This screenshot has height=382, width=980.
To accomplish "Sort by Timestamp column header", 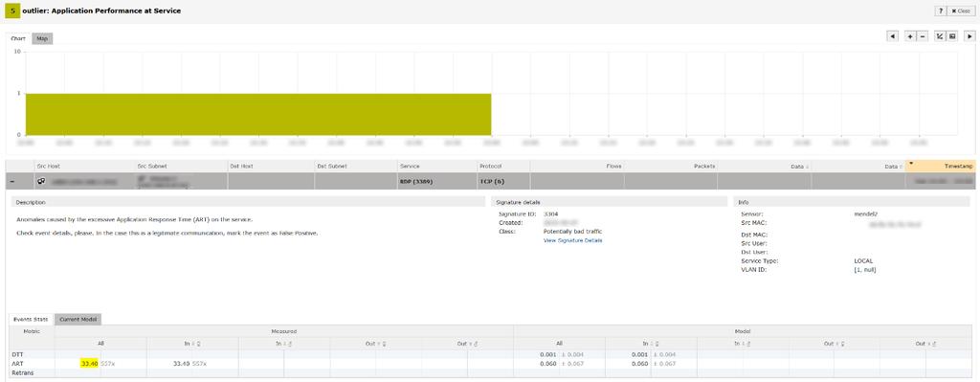I will pyautogui.click(x=940, y=167).
